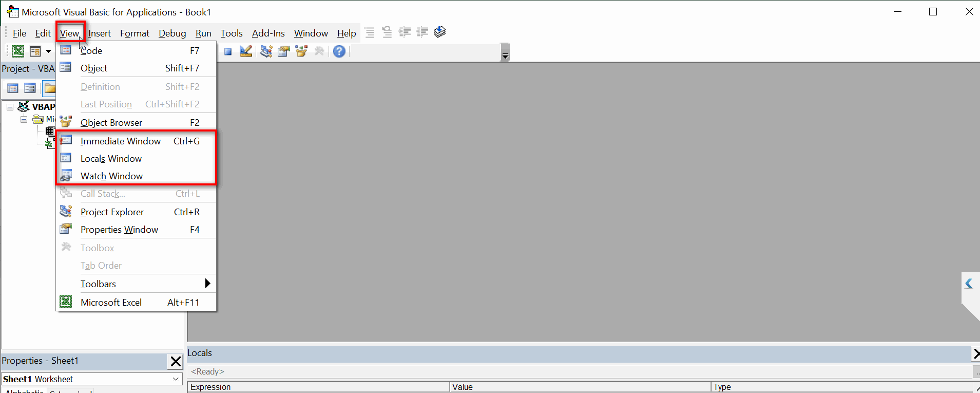The image size is (980, 393).
Task: Click the Properties Window toolbar icon
Action: point(284,51)
